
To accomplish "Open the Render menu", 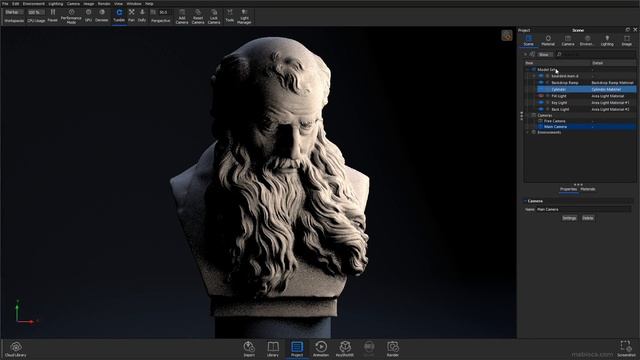I will 104,4.
